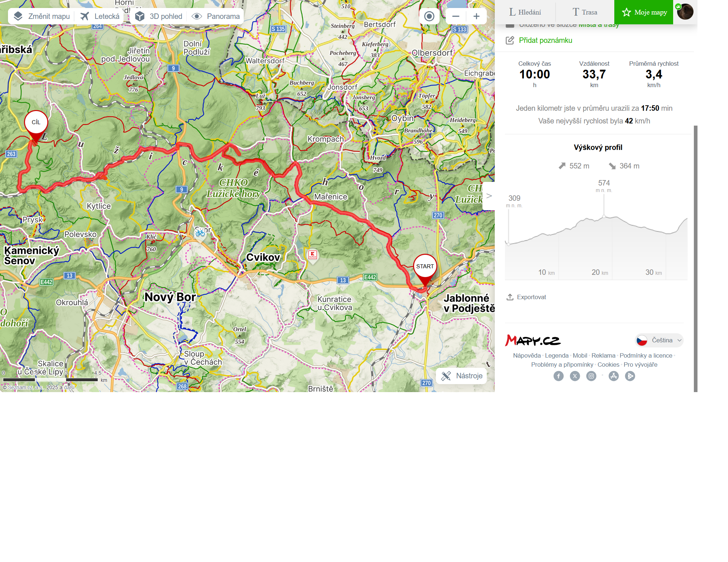Open the Změnit mapu layer chooser
Viewport: 728px width, 562px height.
(x=42, y=16)
